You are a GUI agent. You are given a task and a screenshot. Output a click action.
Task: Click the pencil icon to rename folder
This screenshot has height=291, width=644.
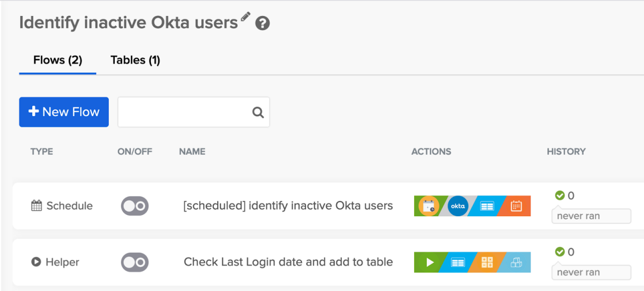coord(246,17)
